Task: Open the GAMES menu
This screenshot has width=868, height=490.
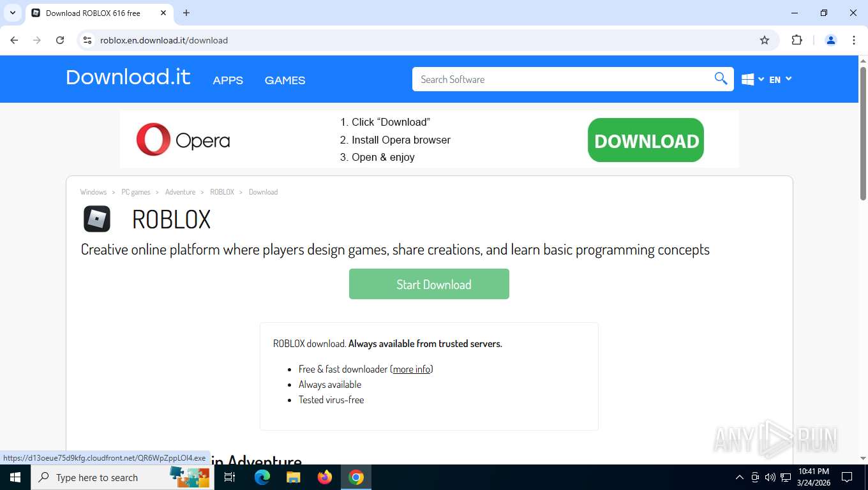Action: point(285,80)
